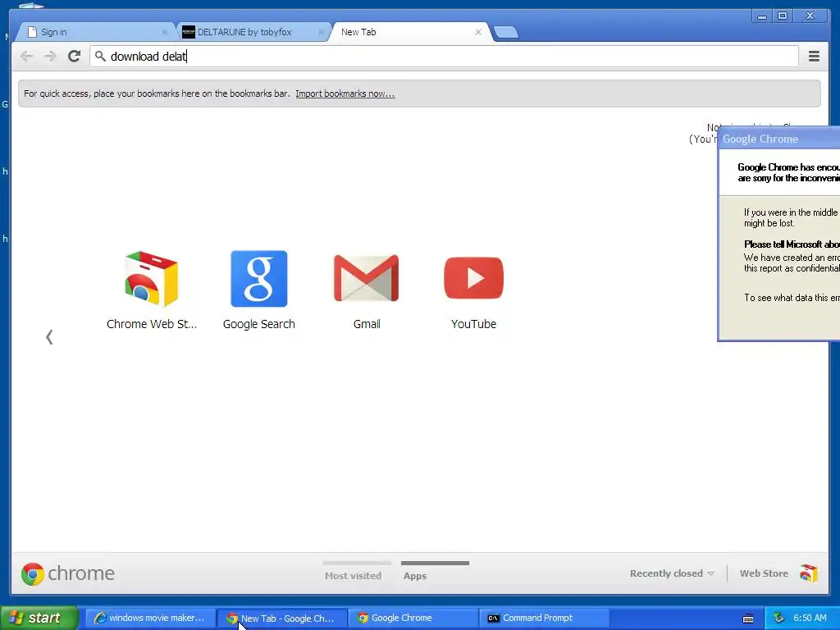The image size is (840, 630).
Task: Click the Sign in tab page icon
Action: (32, 32)
